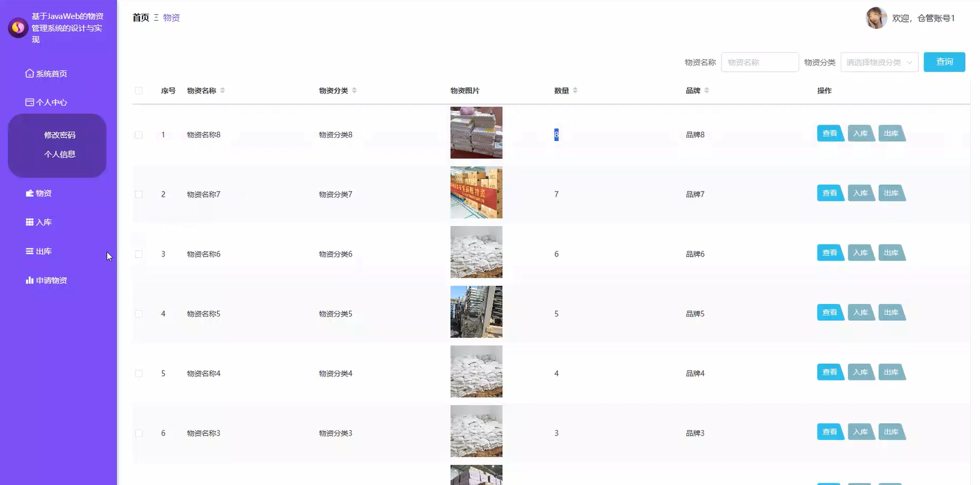Click 出库 for 物资名称5

891,313
